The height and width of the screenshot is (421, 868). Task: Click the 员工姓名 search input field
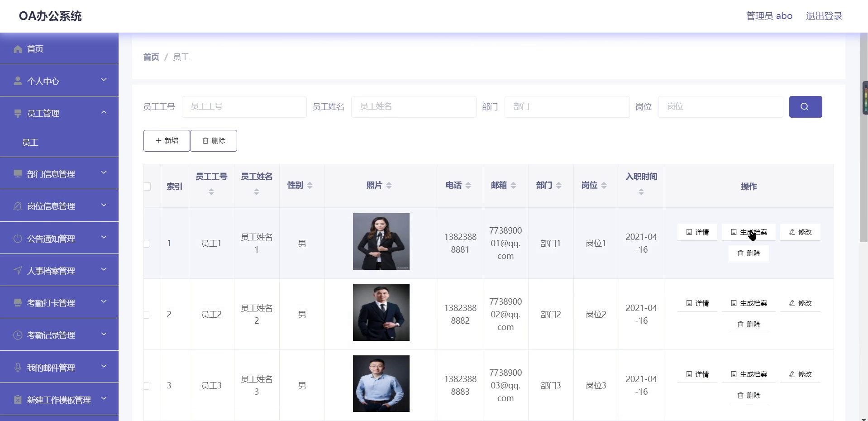(414, 107)
